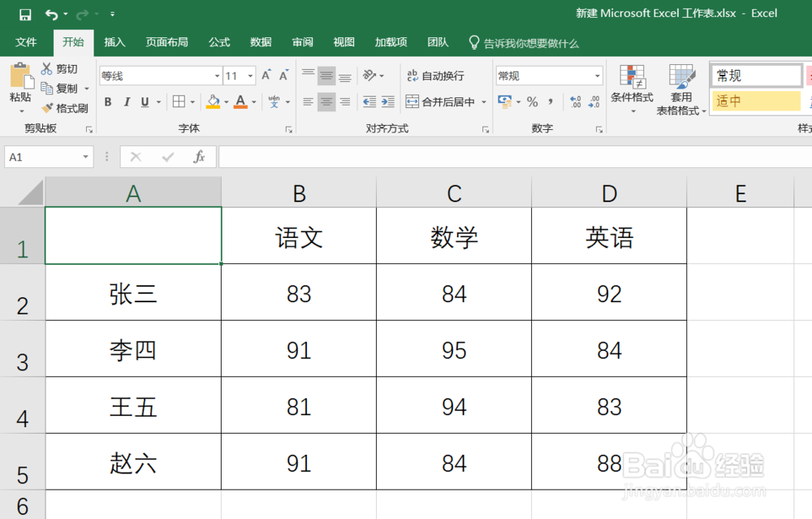Click the 复制 copy button
Screen dimensions: 812x519
(x=59, y=89)
